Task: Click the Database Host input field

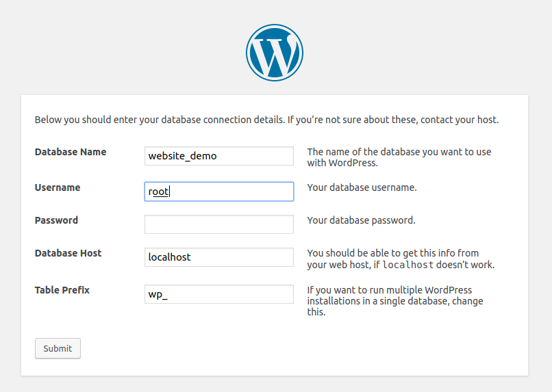Action: 219,257
